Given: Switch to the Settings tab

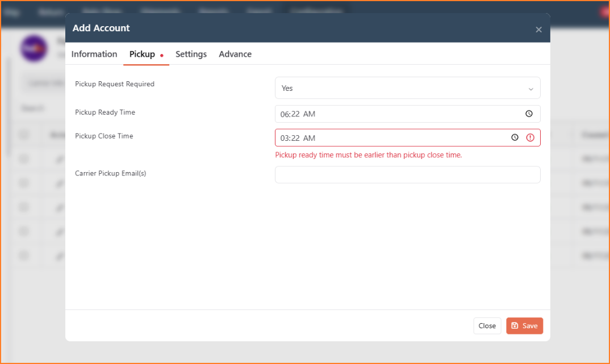Looking at the screenshot, I should pos(191,54).
